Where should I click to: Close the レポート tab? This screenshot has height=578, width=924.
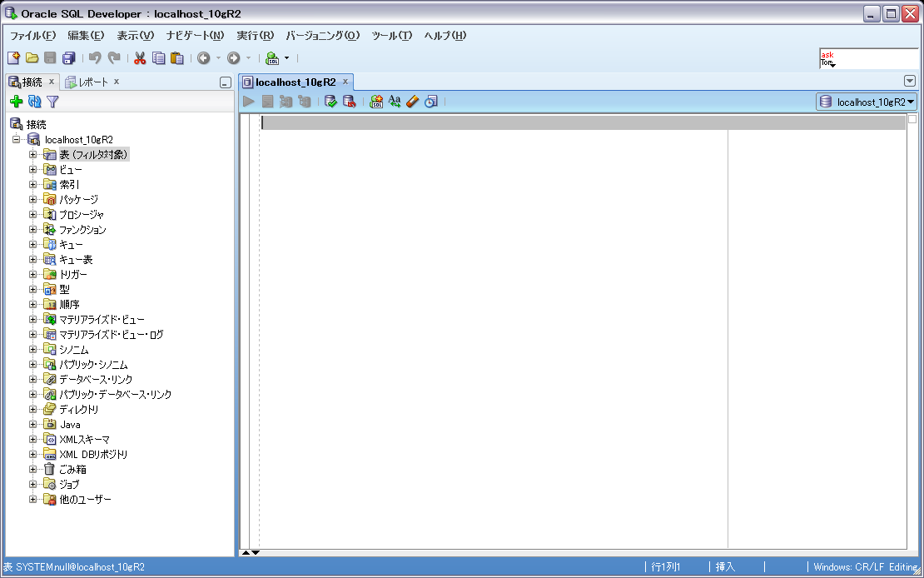pyautogui.click(x=117, y=82)
